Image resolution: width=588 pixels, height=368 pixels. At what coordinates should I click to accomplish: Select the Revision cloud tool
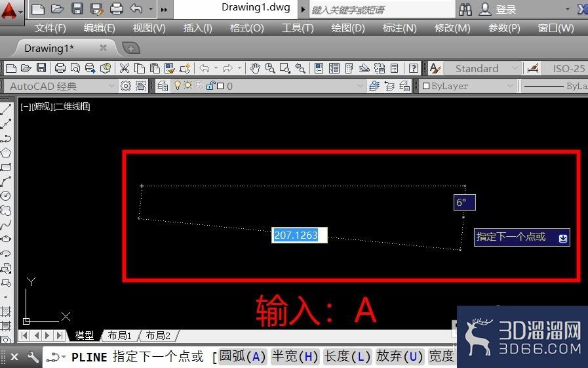pos(6,210)
